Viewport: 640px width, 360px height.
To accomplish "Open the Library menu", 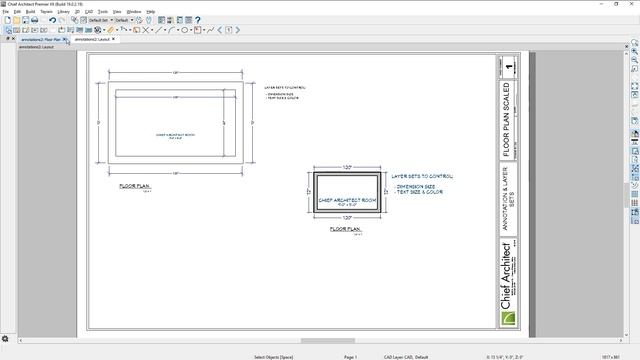I will (63, 12).
